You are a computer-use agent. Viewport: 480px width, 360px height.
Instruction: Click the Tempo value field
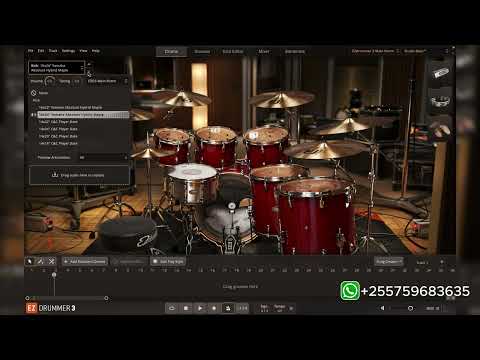(x=279, y=308)
